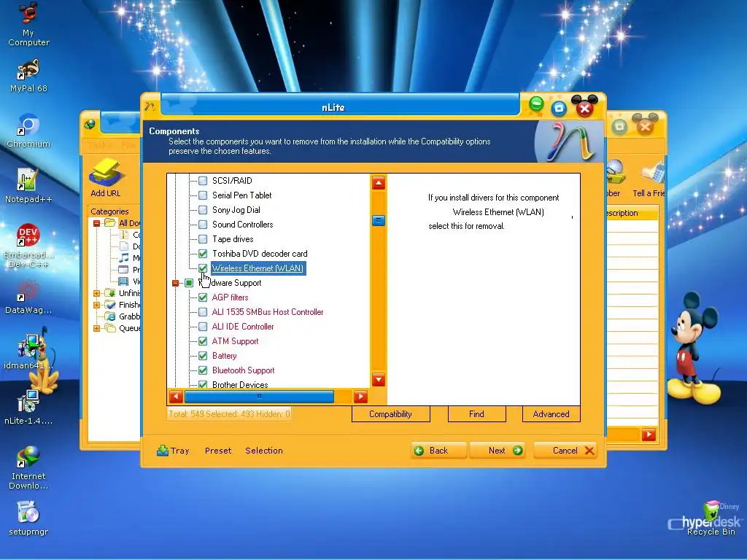Toggle the Hardware Support group checkbox
747x560 pixels.
tap(189, 283)
